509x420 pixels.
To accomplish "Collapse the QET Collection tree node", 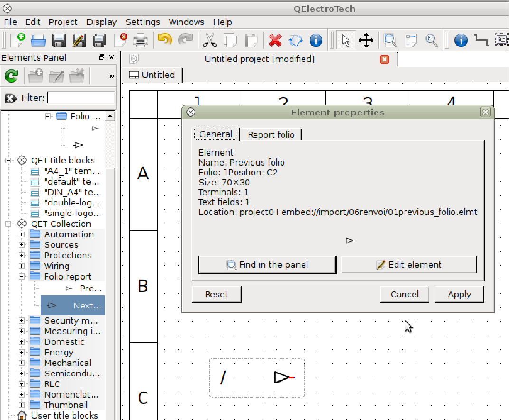I will coord(9,224).
